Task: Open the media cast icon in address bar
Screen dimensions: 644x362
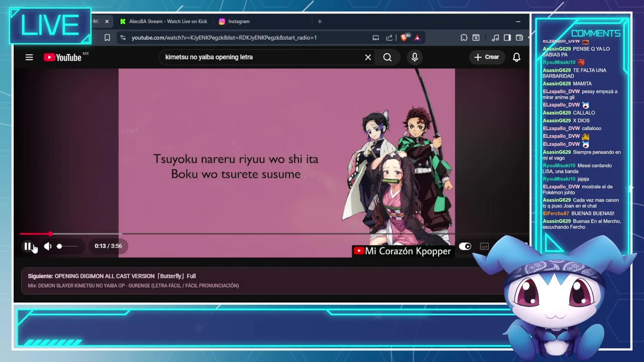Action: (x=376, y=38)
